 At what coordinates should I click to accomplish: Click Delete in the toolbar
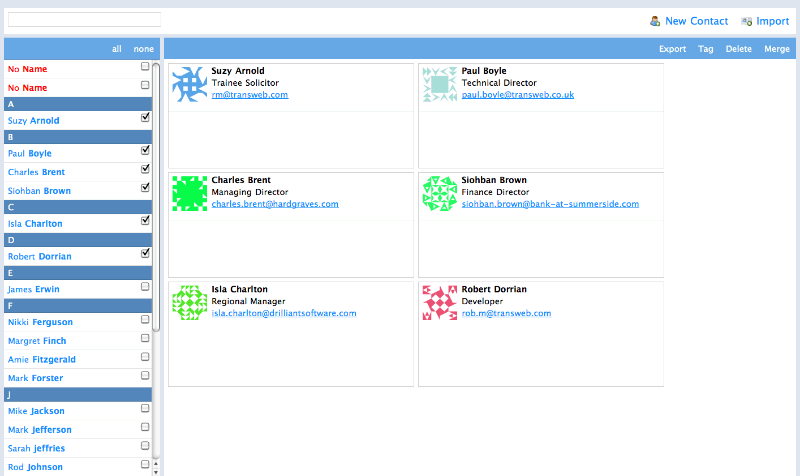point(739,49)
